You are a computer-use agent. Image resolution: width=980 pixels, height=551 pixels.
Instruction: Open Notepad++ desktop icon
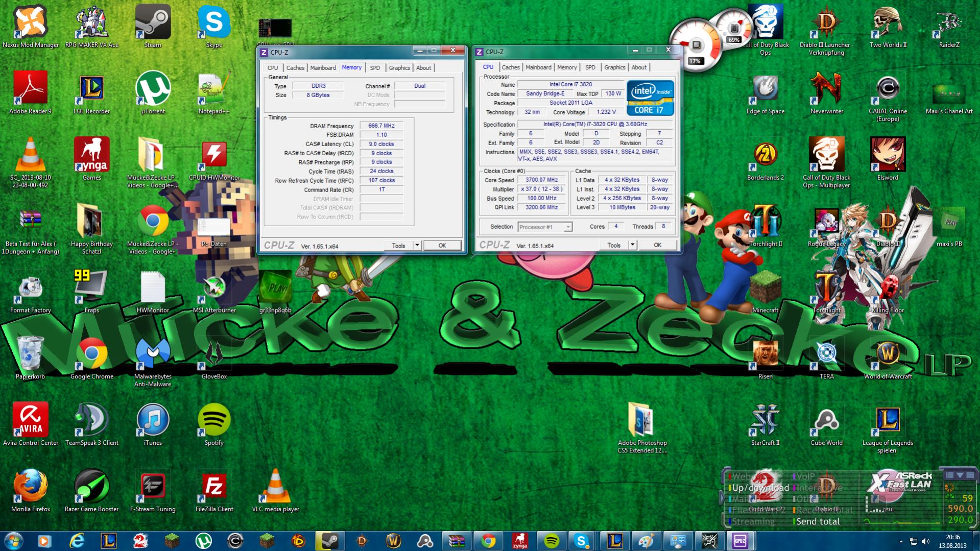click(x=214, y=92)
